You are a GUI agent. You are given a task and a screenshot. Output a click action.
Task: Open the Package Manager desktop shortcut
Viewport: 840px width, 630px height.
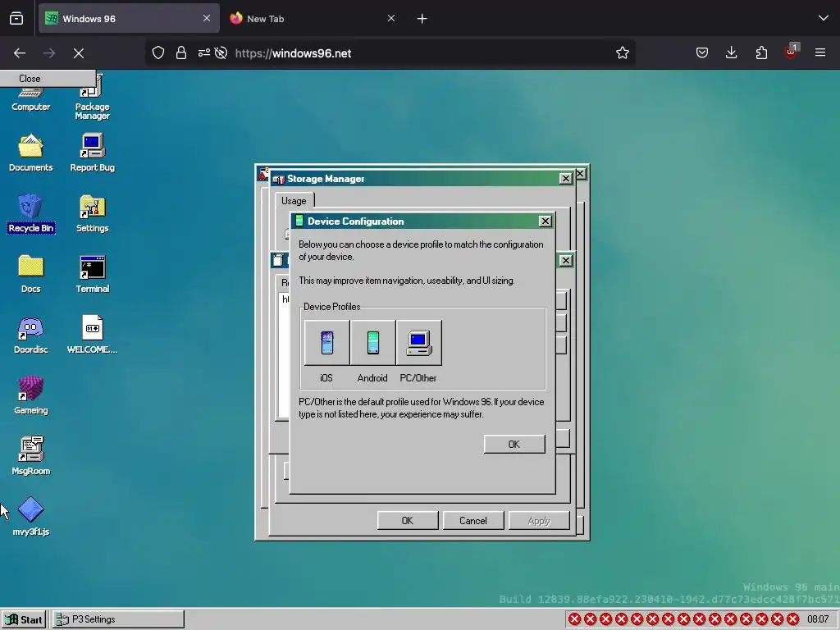(92, 98)
